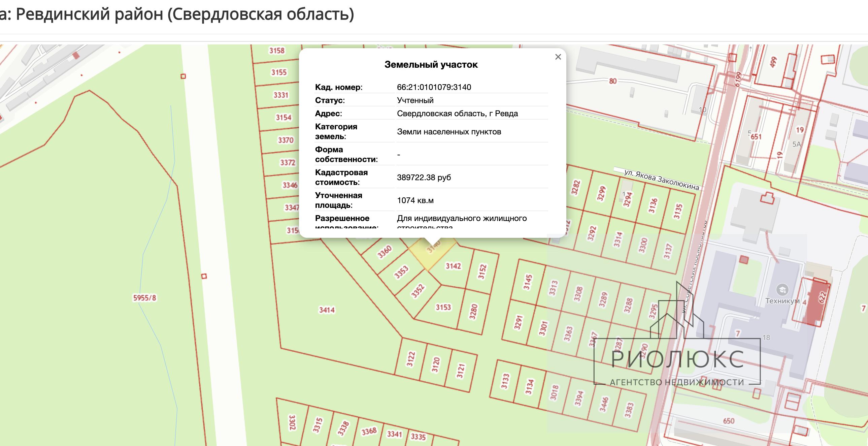Close the Земельный участок popup

click(558, 57)
